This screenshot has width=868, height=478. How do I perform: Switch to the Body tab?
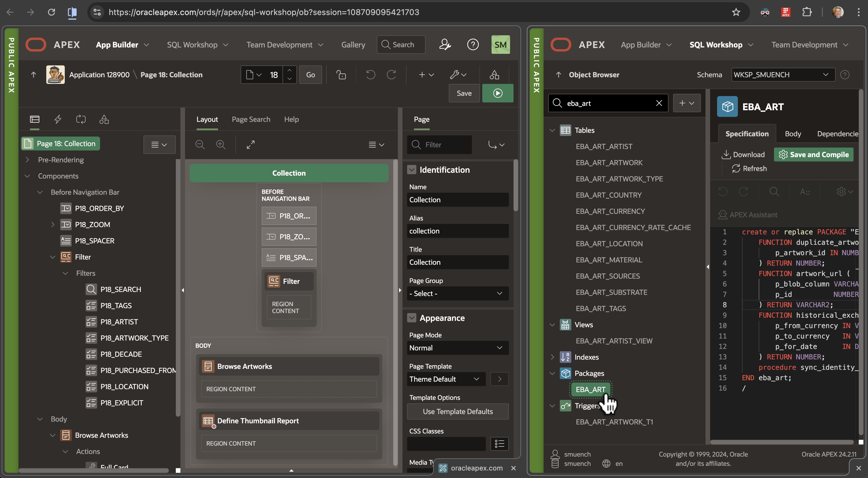[x=793, y=134]
